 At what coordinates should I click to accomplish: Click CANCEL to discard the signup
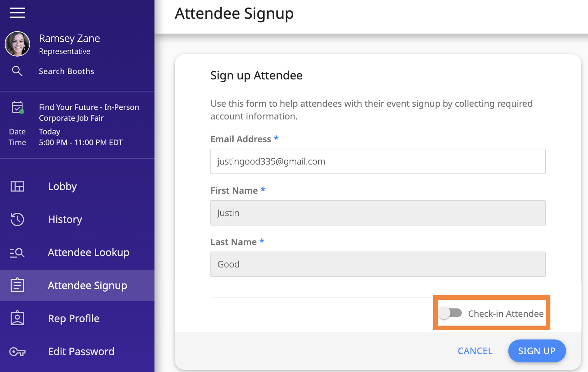click(475, 351)
